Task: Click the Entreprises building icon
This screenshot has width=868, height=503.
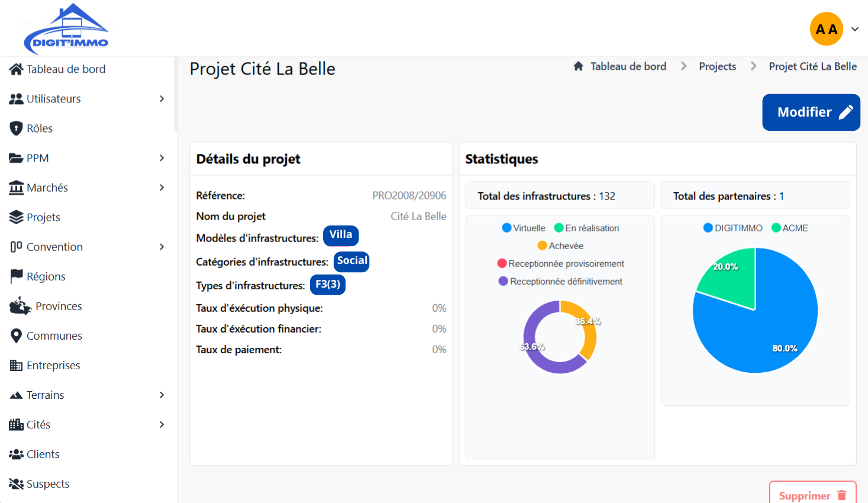Action: pyautogui.click(x=16, y=365)
